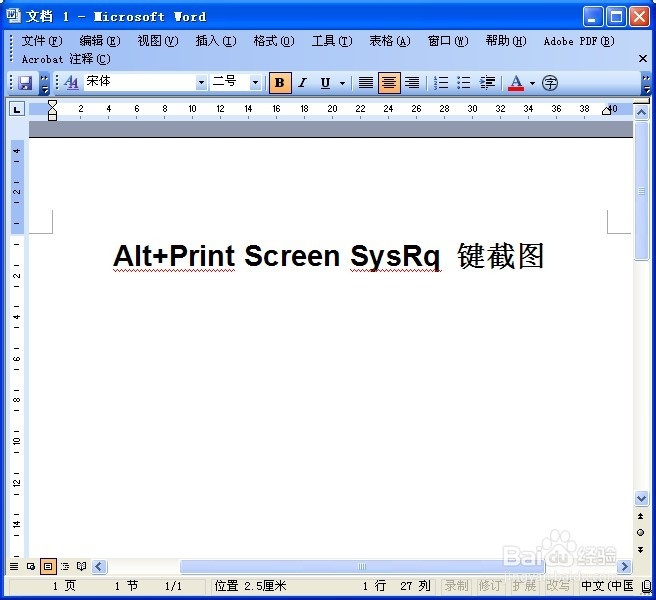656x600 pixels.
Task: Click the 位置 2.5厘米 status bar entry
Action: [x=251, y=586]
